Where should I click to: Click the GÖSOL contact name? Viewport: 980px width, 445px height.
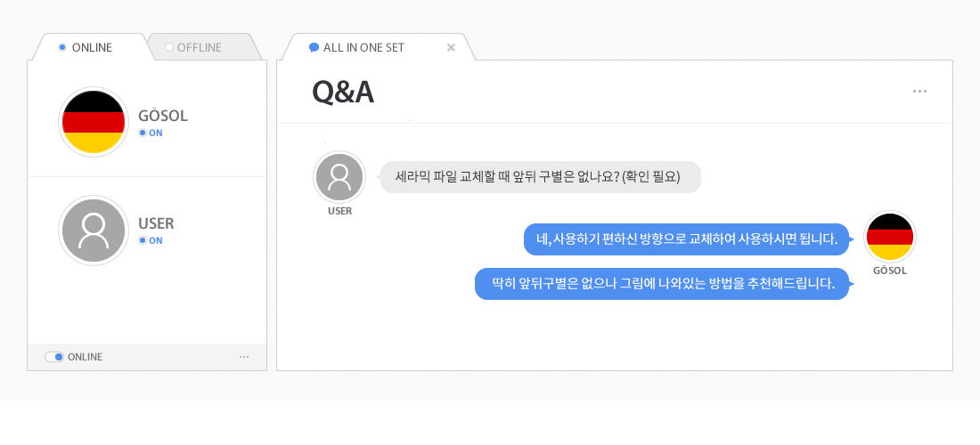pos(163,117)
